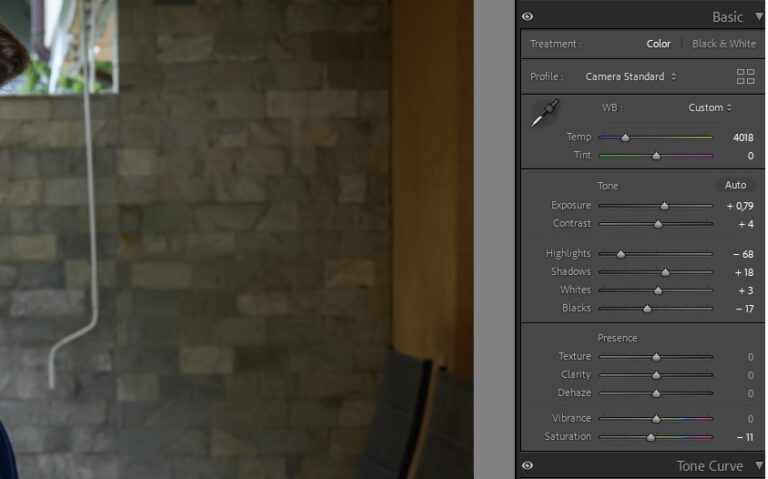
Task: Select the White Balance eyedropper tool
Action: point(545,113)
